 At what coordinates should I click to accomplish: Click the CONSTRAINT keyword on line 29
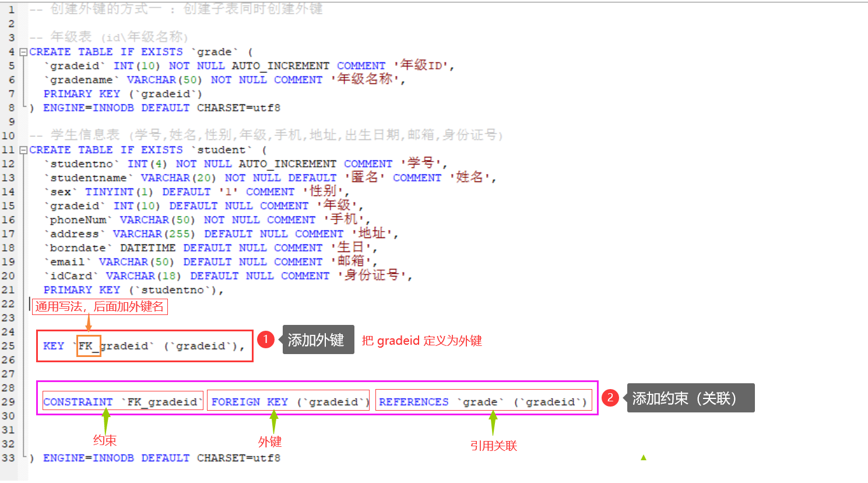78,402
